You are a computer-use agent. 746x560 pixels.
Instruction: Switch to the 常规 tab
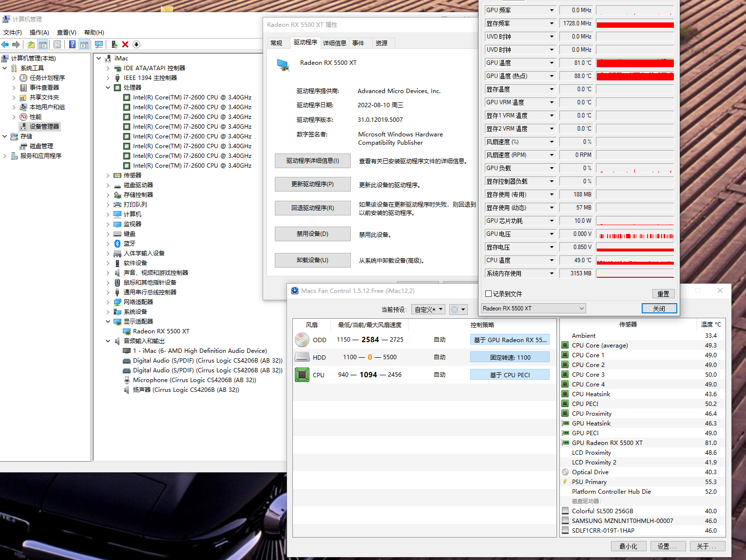click(276, 43)
